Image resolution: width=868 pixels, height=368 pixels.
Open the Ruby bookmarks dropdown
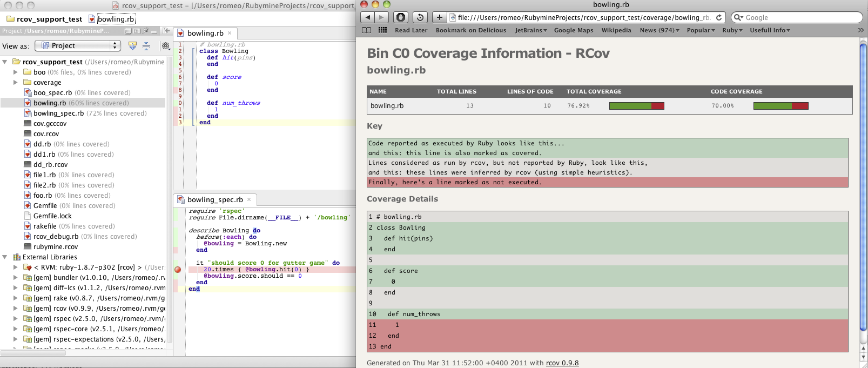(x=732, y=30)
